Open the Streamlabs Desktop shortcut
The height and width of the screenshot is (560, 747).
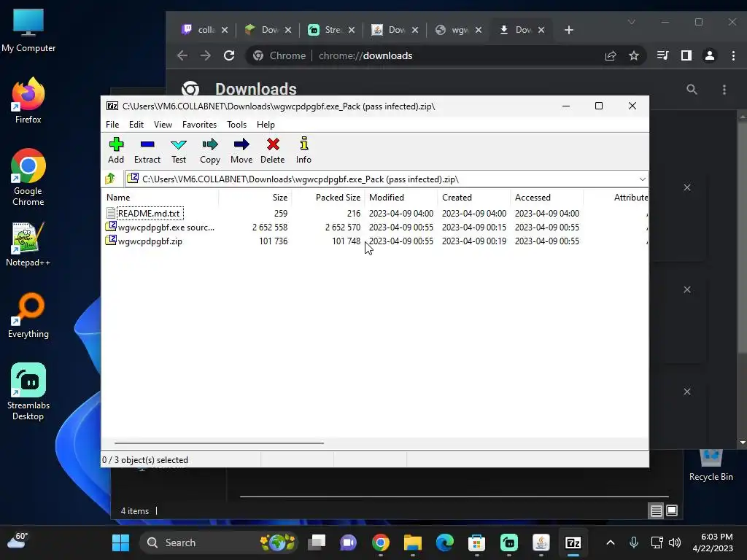pyautogui.click(x=28, y=392)
